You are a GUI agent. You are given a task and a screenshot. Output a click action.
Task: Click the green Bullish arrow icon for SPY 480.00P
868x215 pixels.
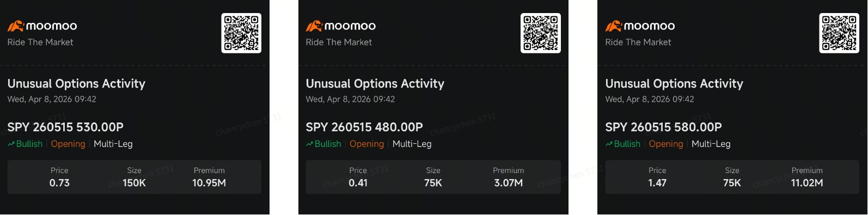point(309,144)
